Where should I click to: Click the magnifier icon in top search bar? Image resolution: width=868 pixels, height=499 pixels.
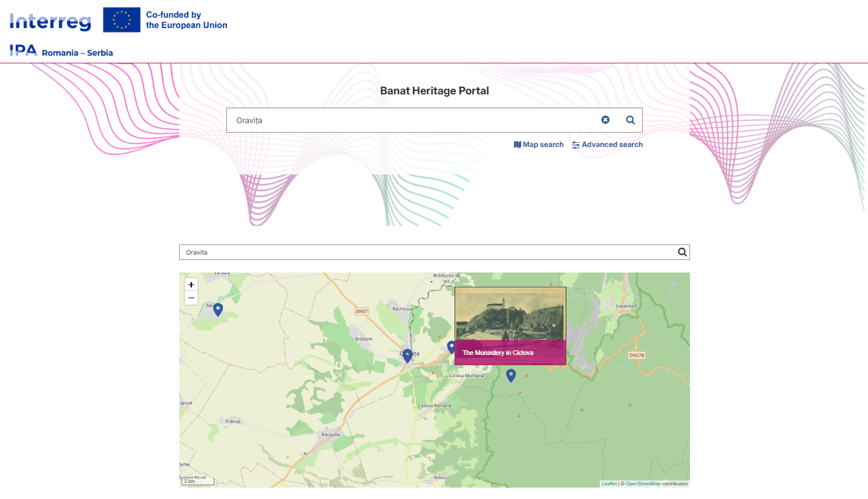[x=630, y=120]
